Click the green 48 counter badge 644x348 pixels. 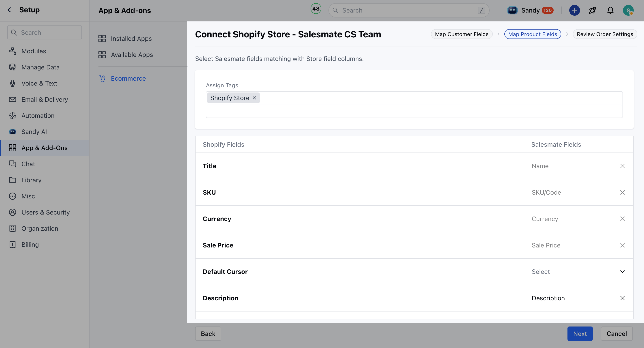click(316, 9)
